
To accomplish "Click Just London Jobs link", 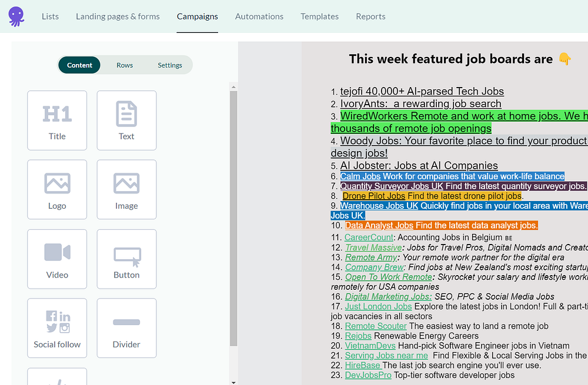I will pyautogui.click(x=378, y=306).
